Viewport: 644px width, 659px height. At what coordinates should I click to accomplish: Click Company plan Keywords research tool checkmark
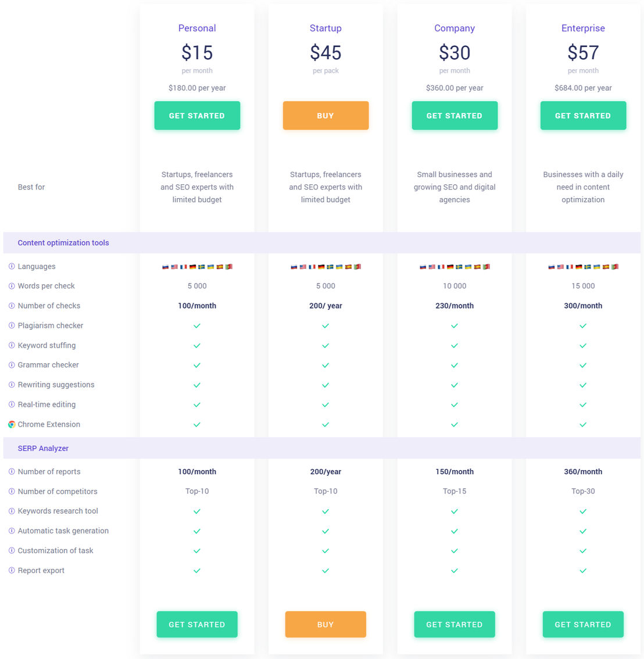[x=455, y=511]
